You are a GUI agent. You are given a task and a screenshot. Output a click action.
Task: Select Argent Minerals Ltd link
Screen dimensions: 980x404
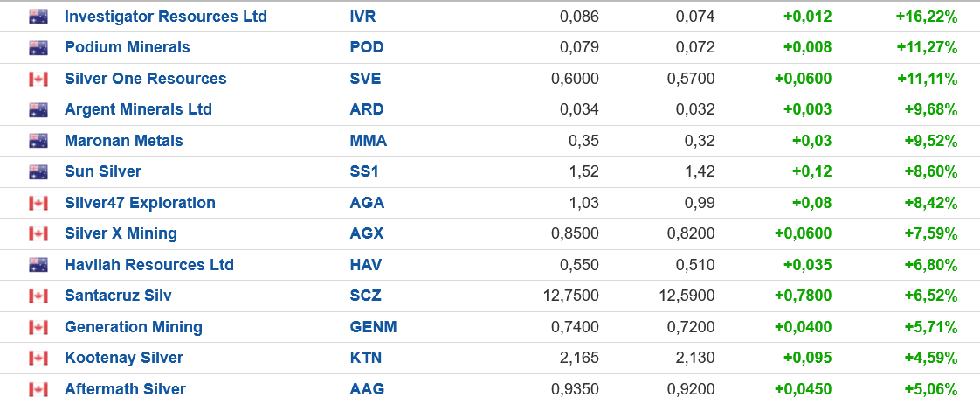(138, 109)
